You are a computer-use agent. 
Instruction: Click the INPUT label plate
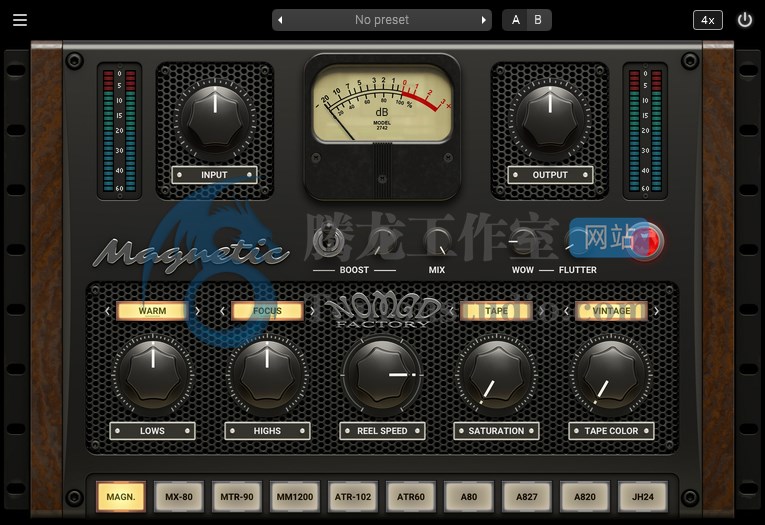214,175
